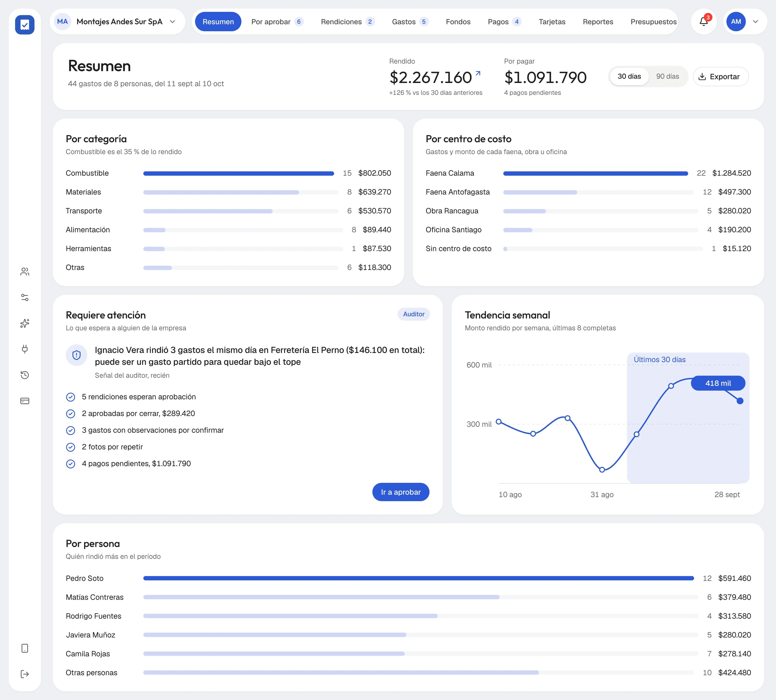Select the 30 días period
The height and width of the screenshot is (700, 776).
click(629, 77)
